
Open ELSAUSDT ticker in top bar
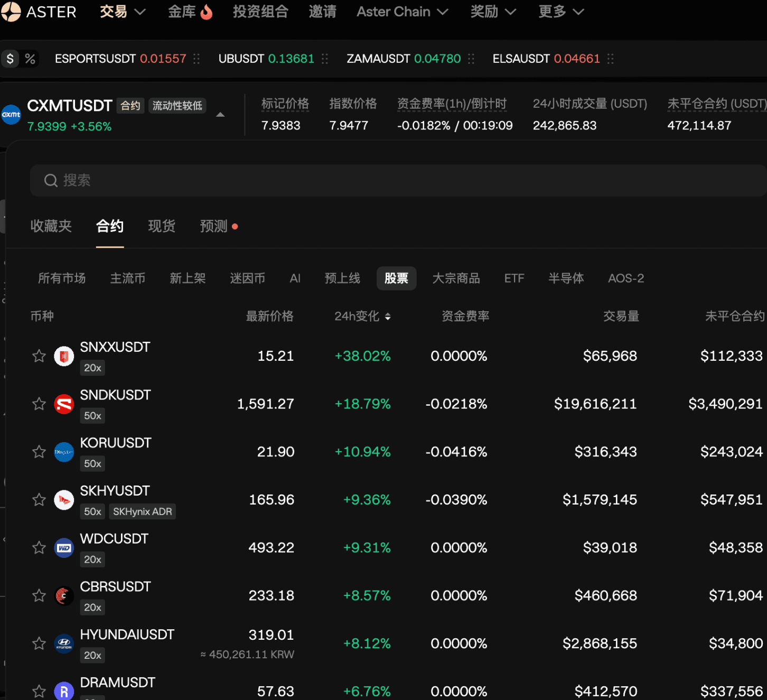546,59
